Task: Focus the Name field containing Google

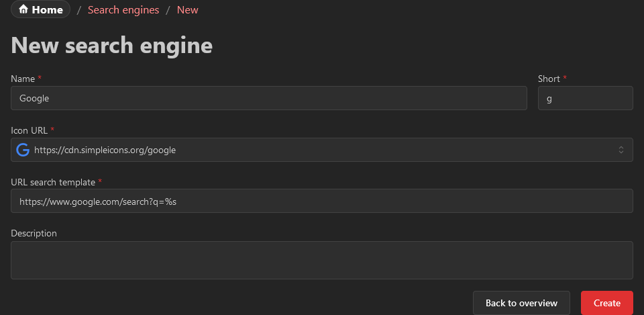Action: click(268, 98)
